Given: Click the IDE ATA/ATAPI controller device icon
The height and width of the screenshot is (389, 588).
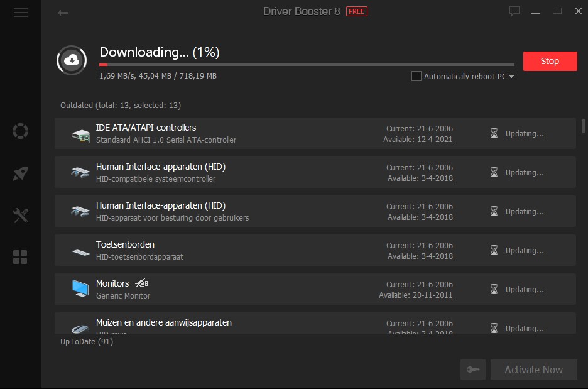Looking at the screenshot, I should click(80, 134).
